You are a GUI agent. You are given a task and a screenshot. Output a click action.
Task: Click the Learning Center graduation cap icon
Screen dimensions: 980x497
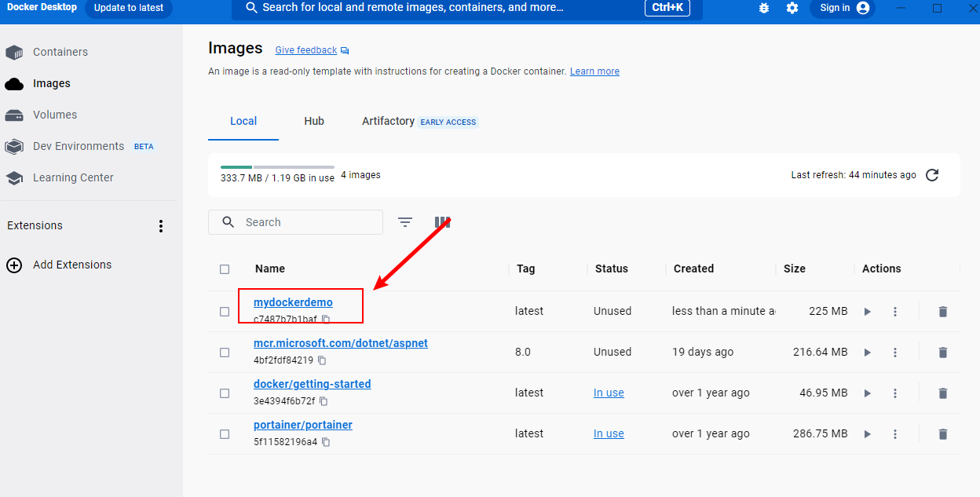point(14,178)
